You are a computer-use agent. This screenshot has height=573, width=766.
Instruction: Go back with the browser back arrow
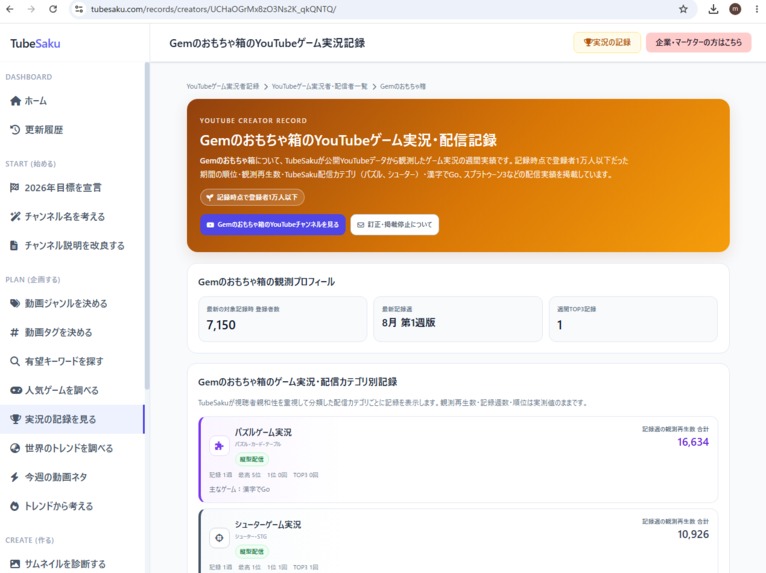click(10, 9)
